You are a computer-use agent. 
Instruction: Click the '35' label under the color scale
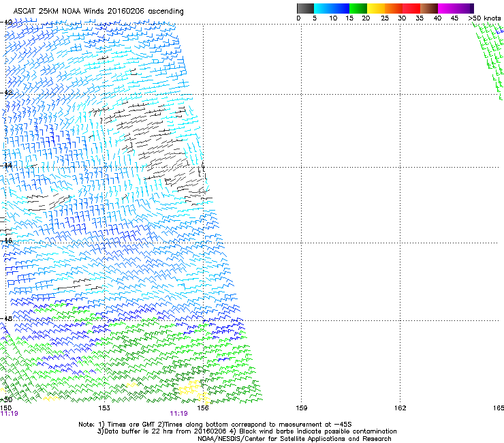click(420, 18)
